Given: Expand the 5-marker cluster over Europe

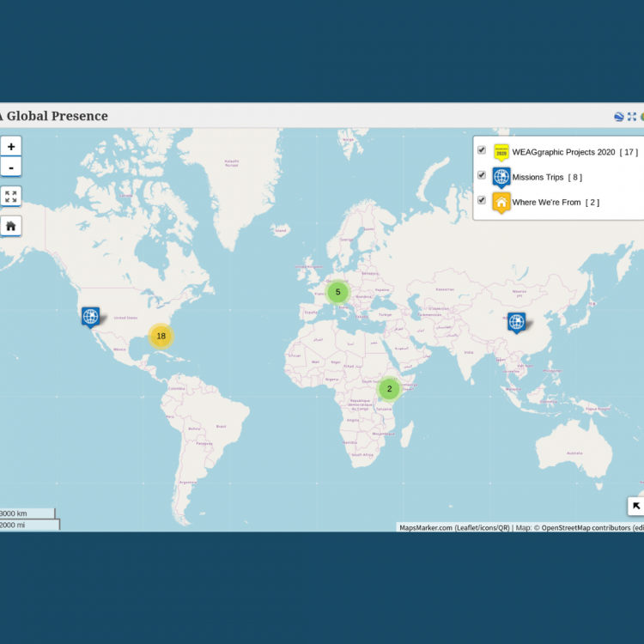Looking at the screenshot, I should [337, 292].
